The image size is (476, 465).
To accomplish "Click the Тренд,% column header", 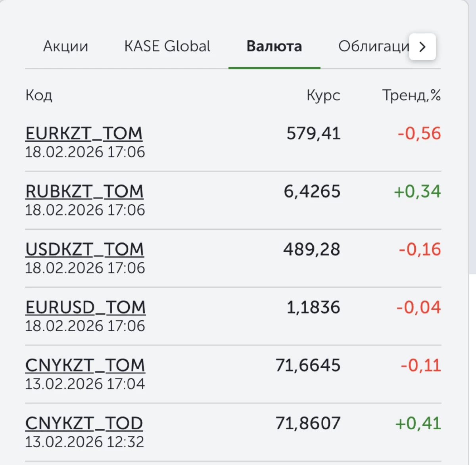I will pos(411,95).
